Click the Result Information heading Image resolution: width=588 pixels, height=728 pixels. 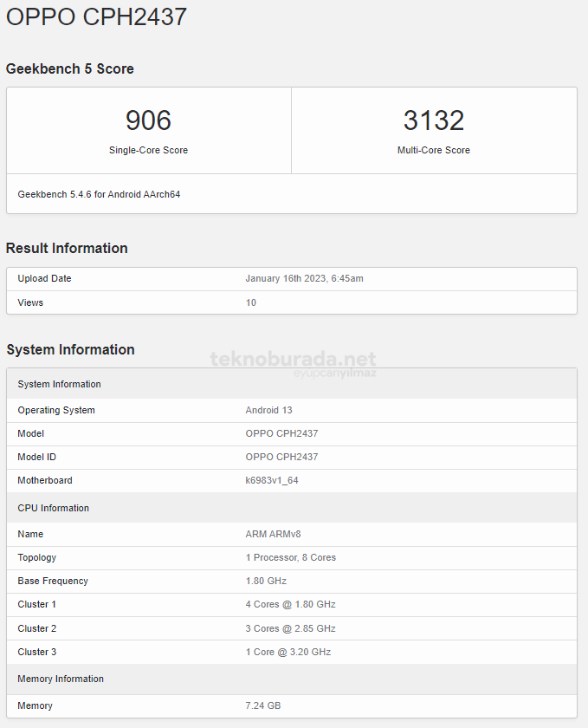[67, 248]
